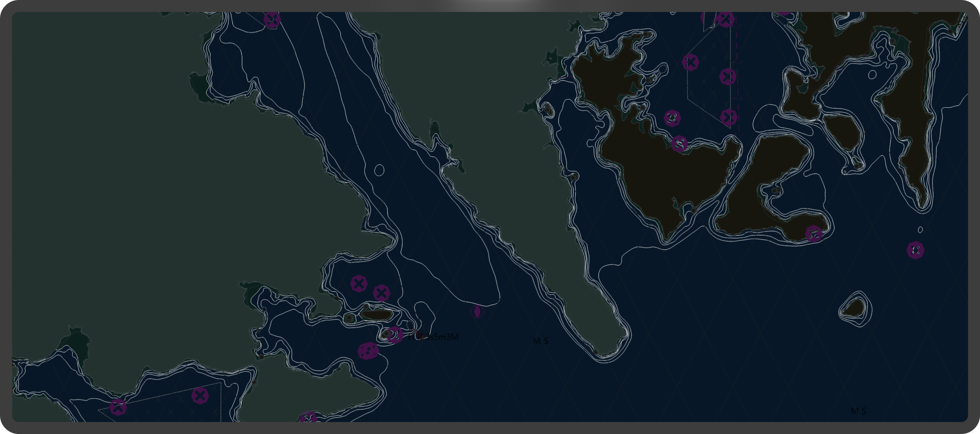Screen dimensions: 980x434
Task: Click the purple X marker at the top-left chart edge
Action: tap(272, 19)
